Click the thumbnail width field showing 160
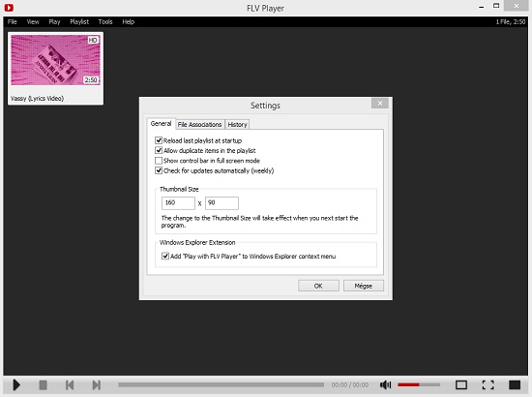This screenshot has height=397, width=532. 178,202
